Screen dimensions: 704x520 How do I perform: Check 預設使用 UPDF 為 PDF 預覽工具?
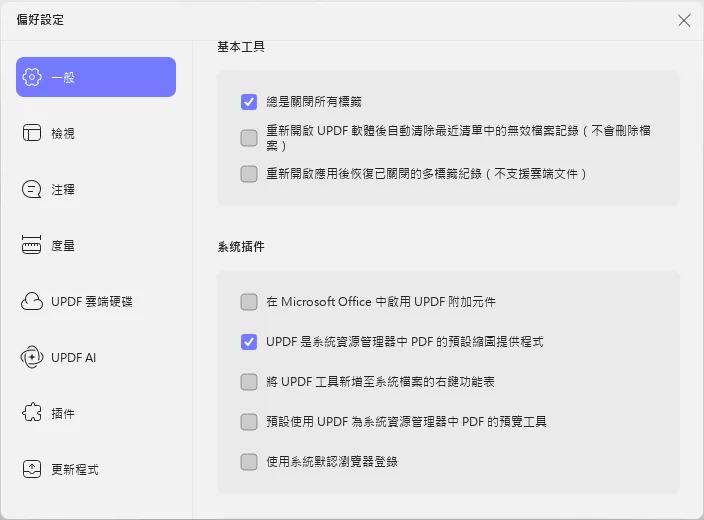249,422
